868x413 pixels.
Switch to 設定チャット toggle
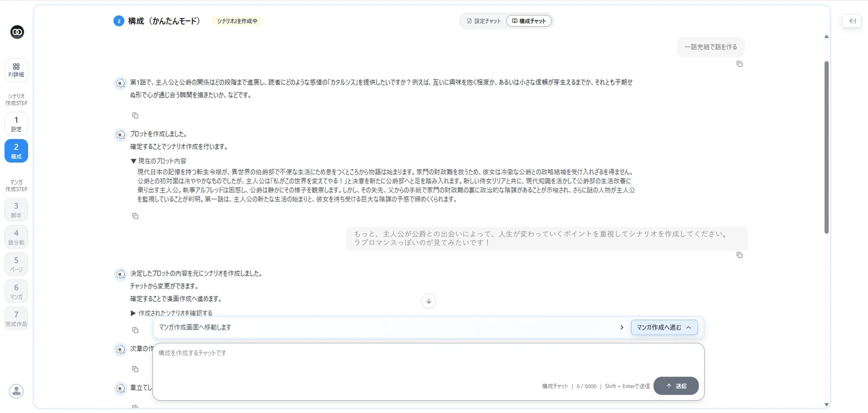pos(483,21)
